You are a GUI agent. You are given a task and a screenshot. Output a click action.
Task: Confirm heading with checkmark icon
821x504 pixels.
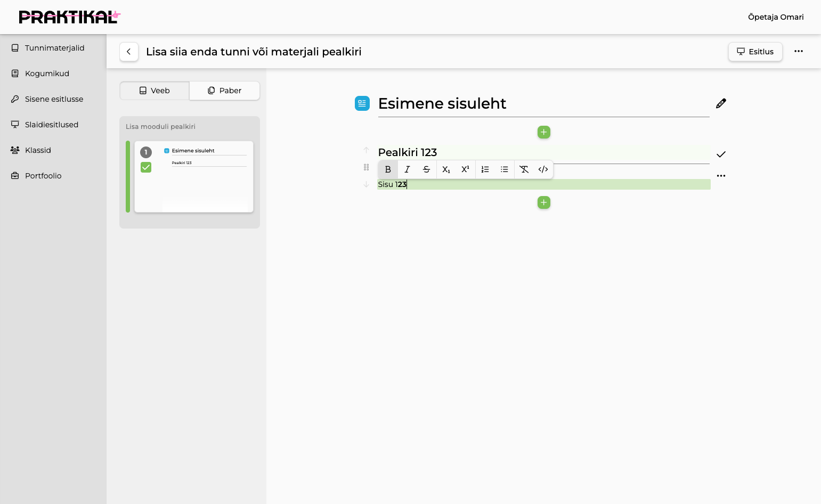click(721, 155)
